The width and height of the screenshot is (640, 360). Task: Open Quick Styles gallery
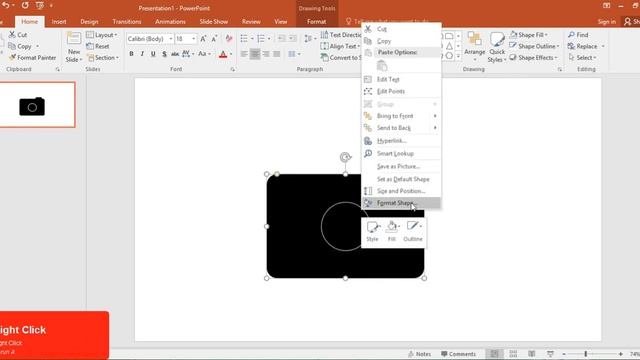click(x=497, y=47)
